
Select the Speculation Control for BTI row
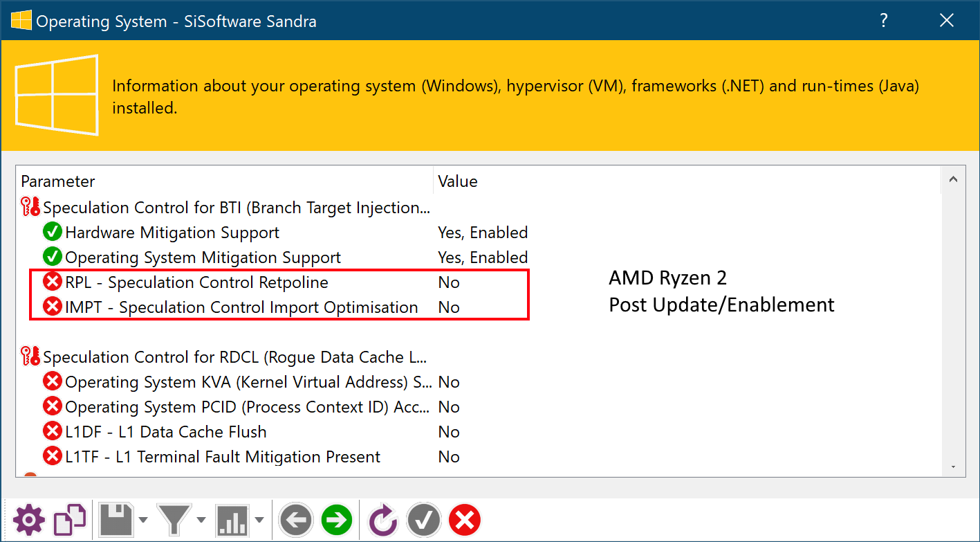click(x=225, y=208)
